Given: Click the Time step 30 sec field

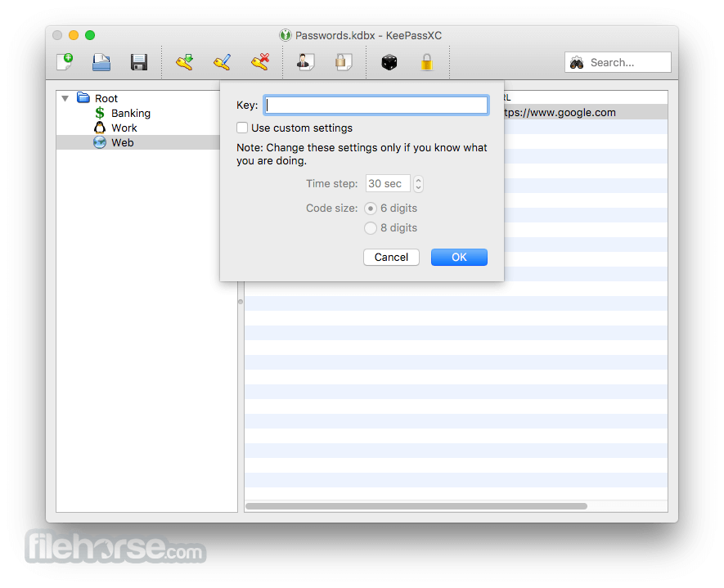Looking at the screenshot, I should (388, 184).
